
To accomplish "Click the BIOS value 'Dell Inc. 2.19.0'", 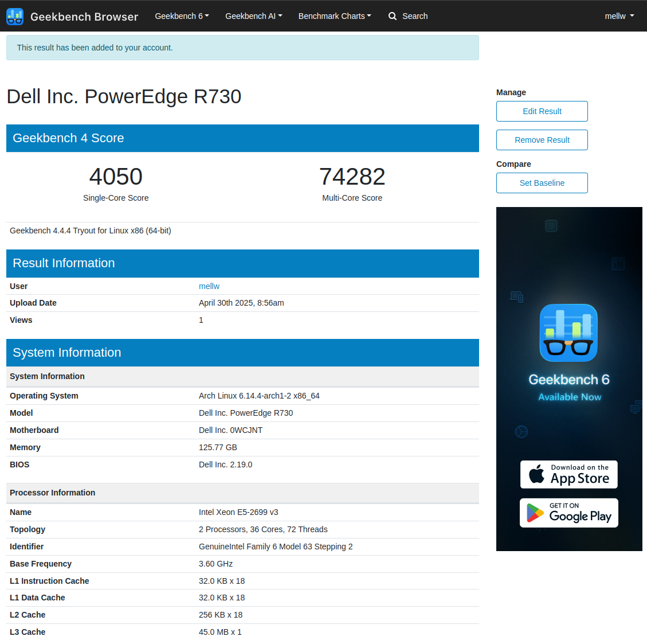I will pos(225,465).
